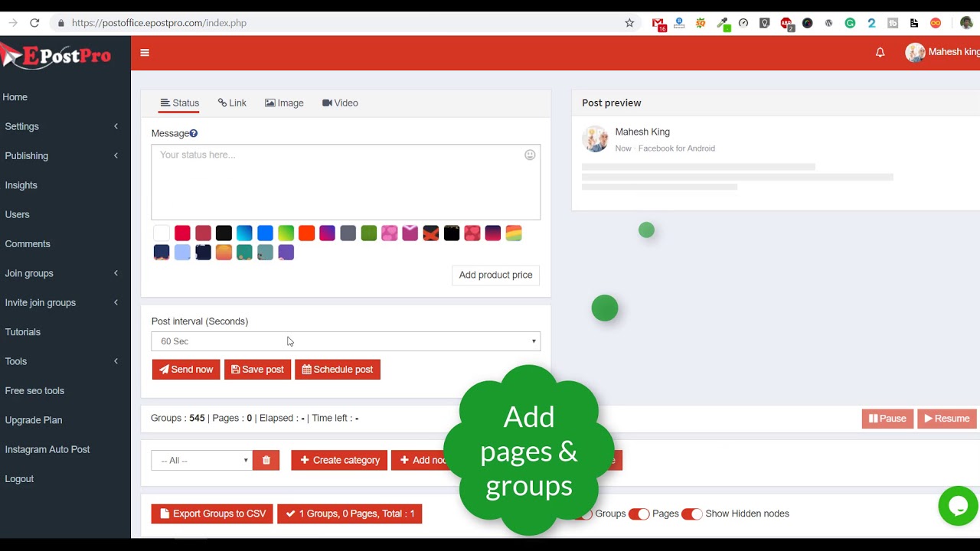Click Add product price button

point(495,275)
